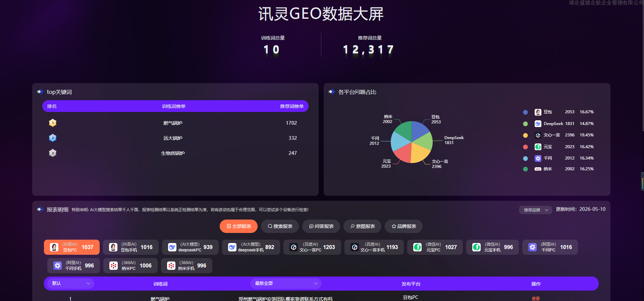Click the 查看 link in row 1
This screenshot has width=644, height=301.
click(536, 298)
